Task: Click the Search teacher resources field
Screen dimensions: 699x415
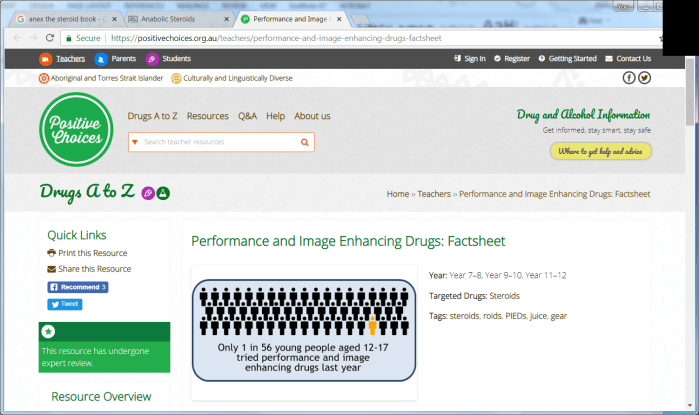Action: pyautogui.click(x=220, y=142)
